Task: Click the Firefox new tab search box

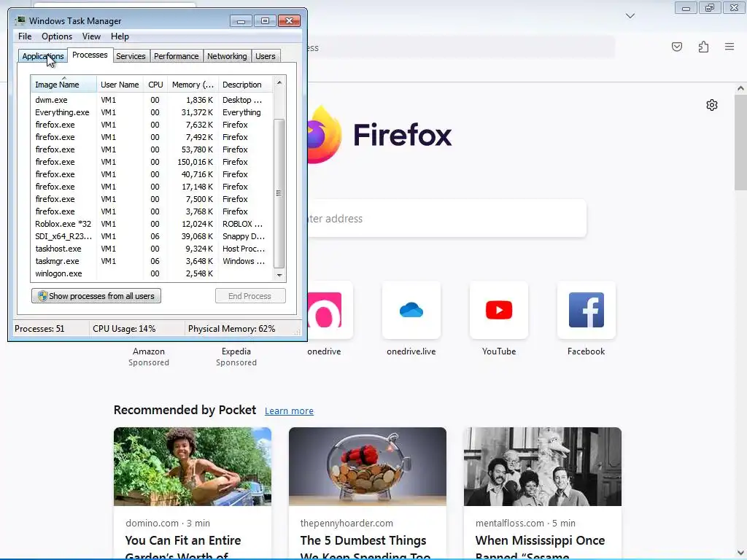Action: click(447, 219)
